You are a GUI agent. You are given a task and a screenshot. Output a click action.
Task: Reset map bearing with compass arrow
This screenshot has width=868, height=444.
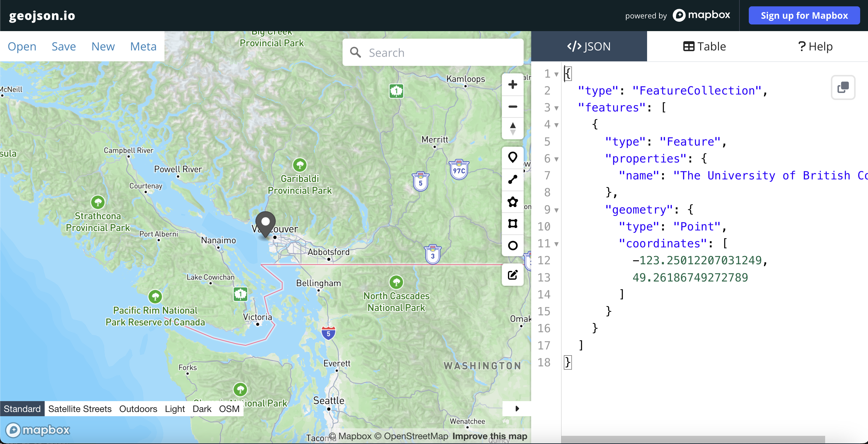coord(512,128)
